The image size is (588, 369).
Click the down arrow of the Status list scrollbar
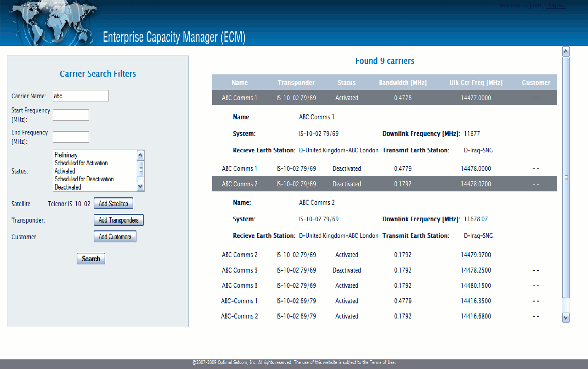(x=140, y=186)
